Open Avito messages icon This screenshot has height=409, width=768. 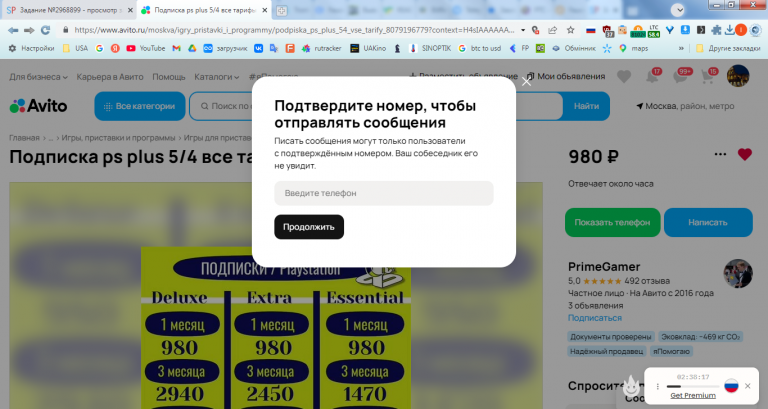point(680,76)
